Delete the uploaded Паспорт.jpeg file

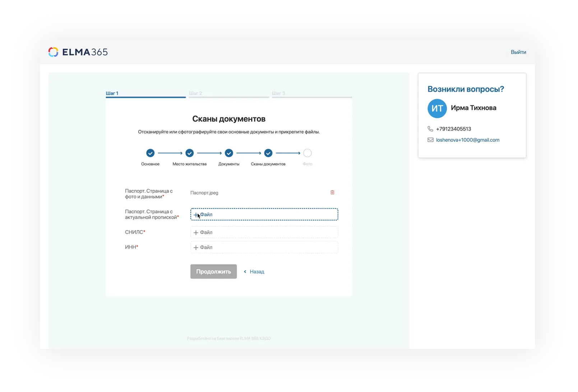[332, 192]
